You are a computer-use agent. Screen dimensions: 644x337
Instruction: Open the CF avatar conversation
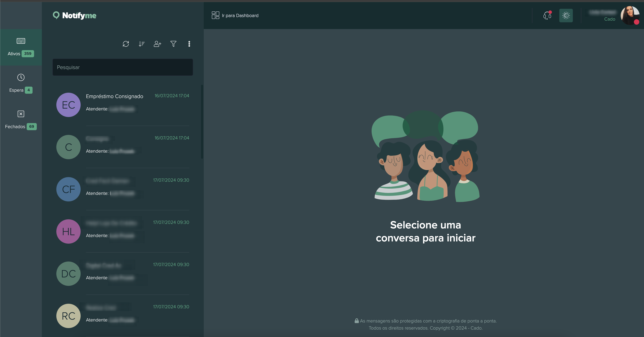pyautogui.click(x=68, y=189)
